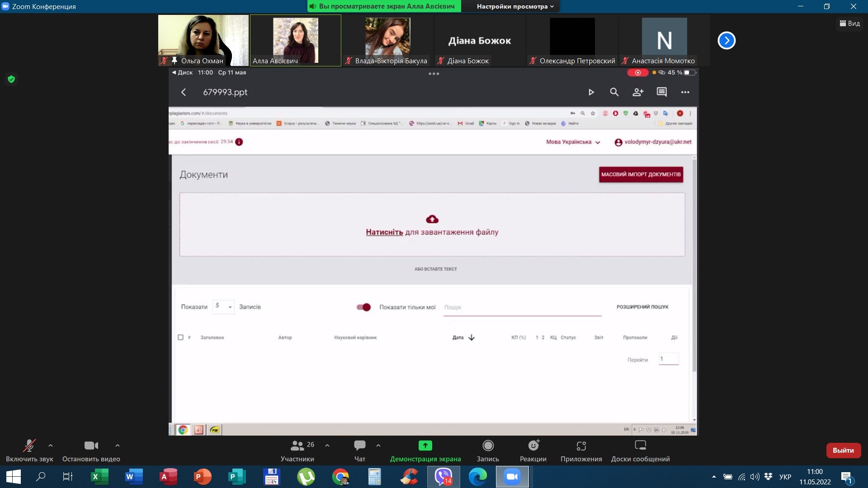The width and height of the screenshot is (868, 488).
Task: Open the Приложения apps icon
Action: tap(581, 446)
